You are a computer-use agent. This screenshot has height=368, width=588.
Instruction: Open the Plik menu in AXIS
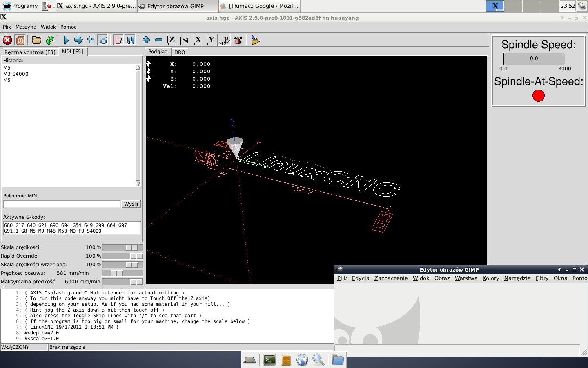[7, 27]
